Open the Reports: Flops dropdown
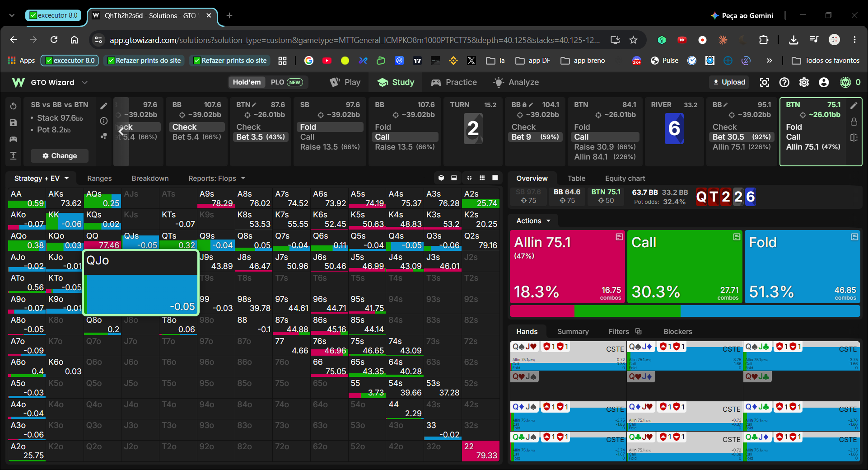This screenshot has height=470, width=868. [x=217, y=179]
